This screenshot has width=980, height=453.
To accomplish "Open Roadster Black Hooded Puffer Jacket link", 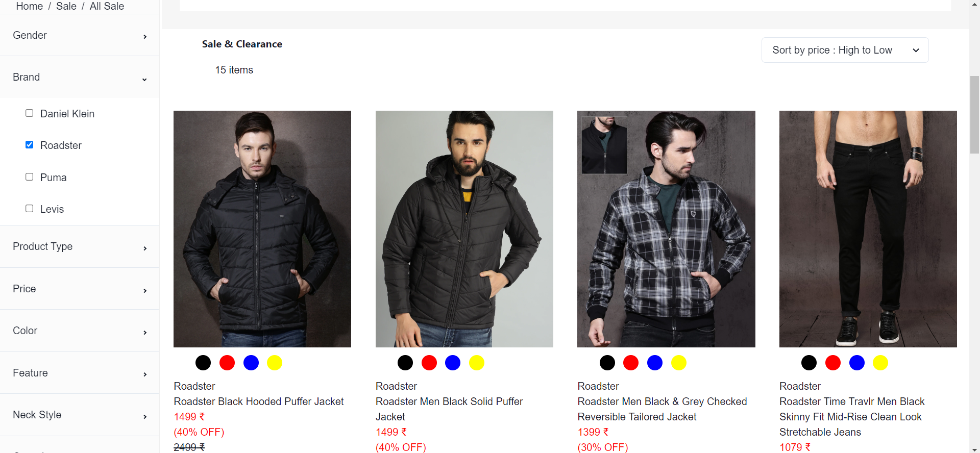I will 258,401.
